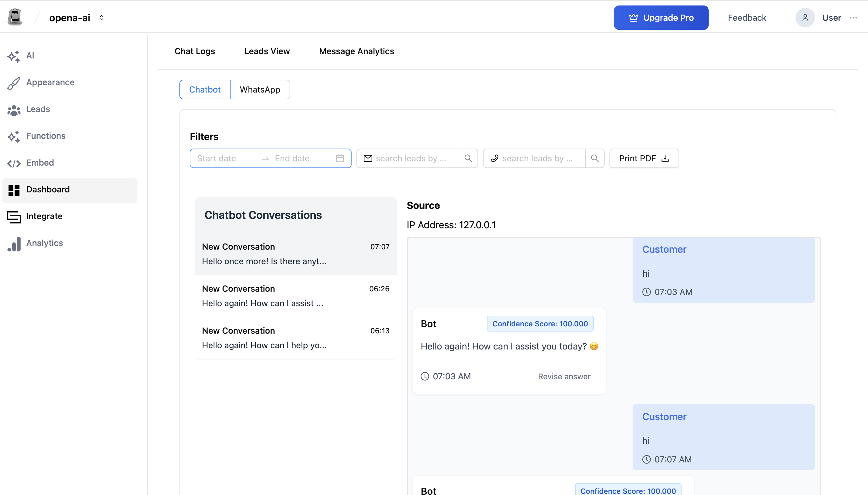Open the three-dots user menu
868x495 pixels.
click(853, 18)
